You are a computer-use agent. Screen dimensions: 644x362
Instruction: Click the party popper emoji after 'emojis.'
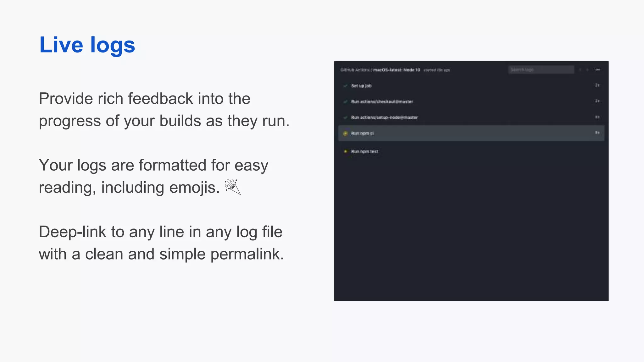tap(232, 187)
